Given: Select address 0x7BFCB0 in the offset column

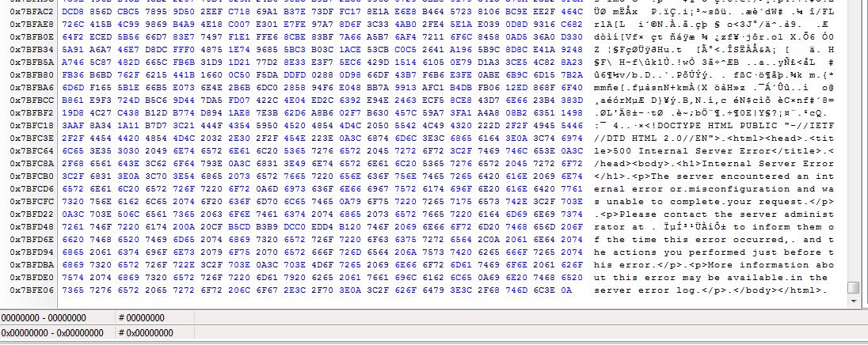Looking at the screenshot, I should pos(32,176).
